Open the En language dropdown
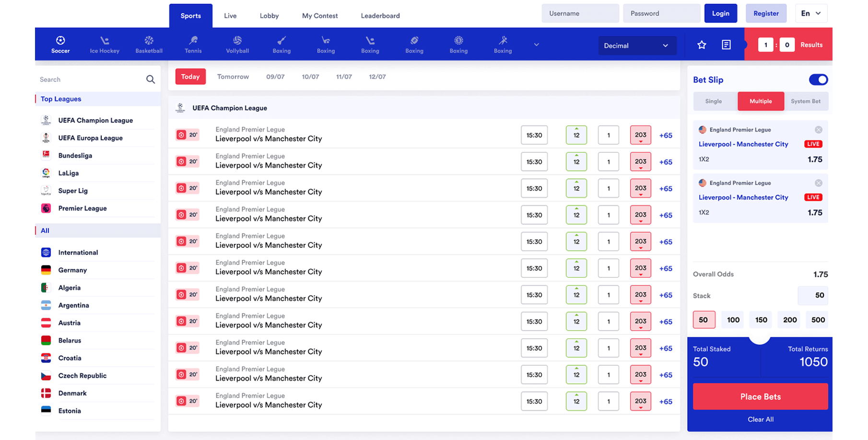This screenshot has width=868, height=440. point(810,13)
